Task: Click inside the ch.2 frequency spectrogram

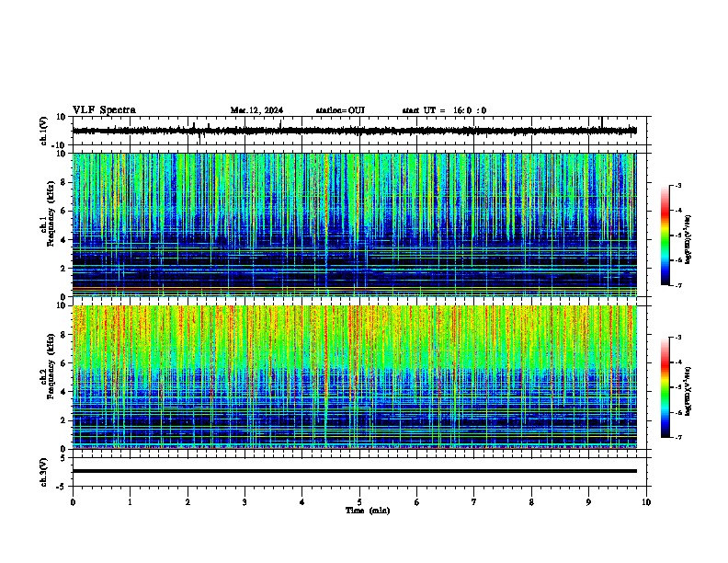Action: pyautogui.click(x=355, y=377)
